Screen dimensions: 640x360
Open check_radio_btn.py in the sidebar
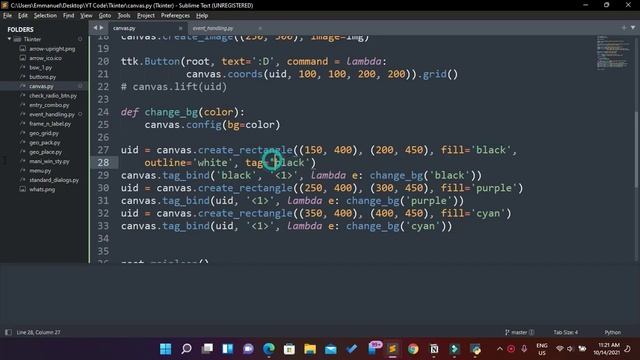click(x=53, y=96)
